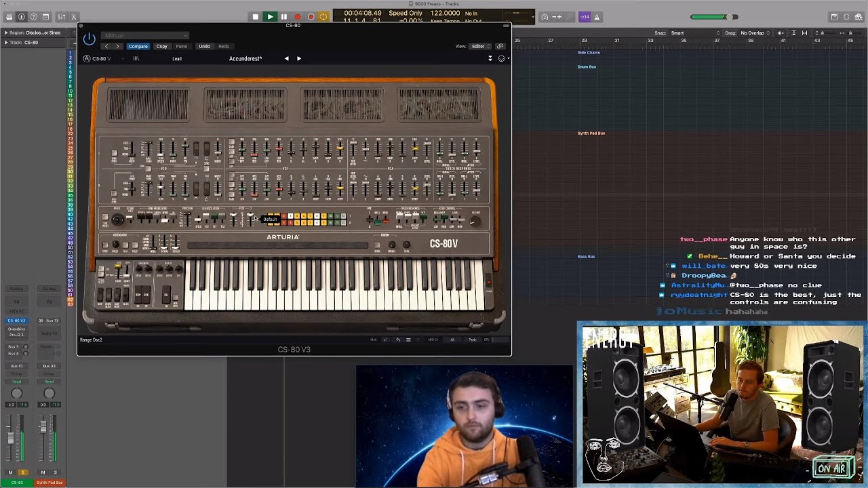The image size is (868, 488).
Task: Click the Drum Bus track label
Action: click(587, 67)
